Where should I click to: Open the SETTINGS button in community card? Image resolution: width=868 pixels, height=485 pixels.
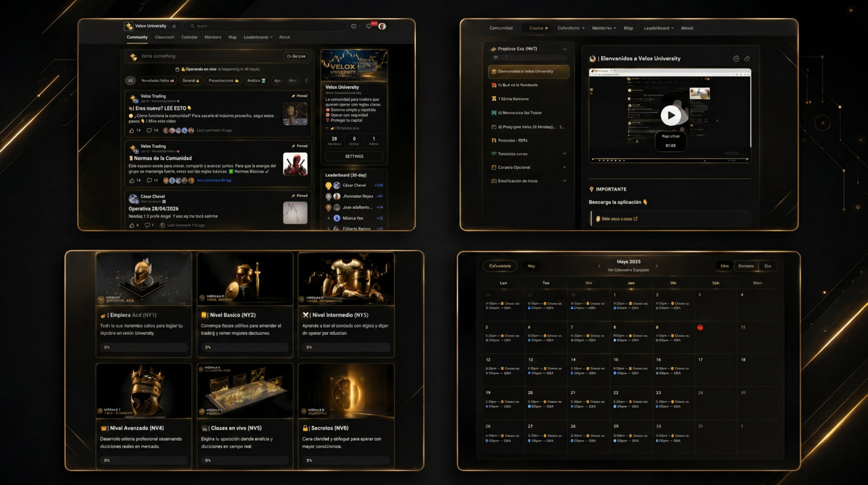[x=354, y=156]
